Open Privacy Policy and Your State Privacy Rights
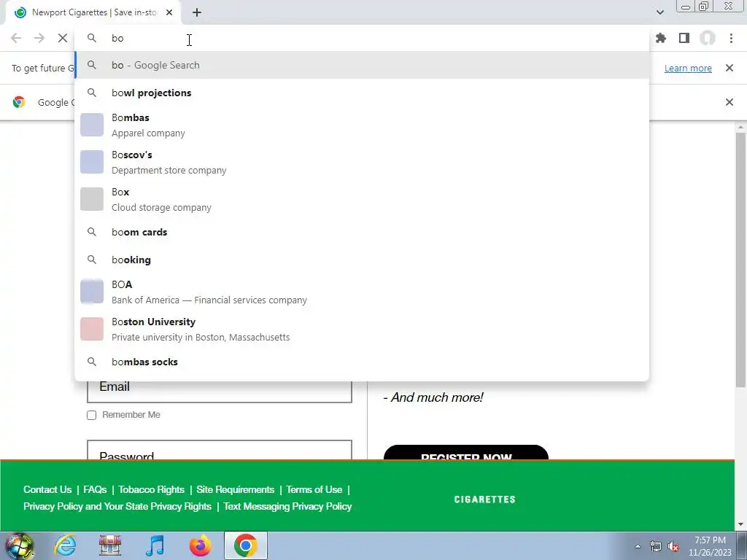The width and height of the screenshot is (747, 560). [117, 506]
